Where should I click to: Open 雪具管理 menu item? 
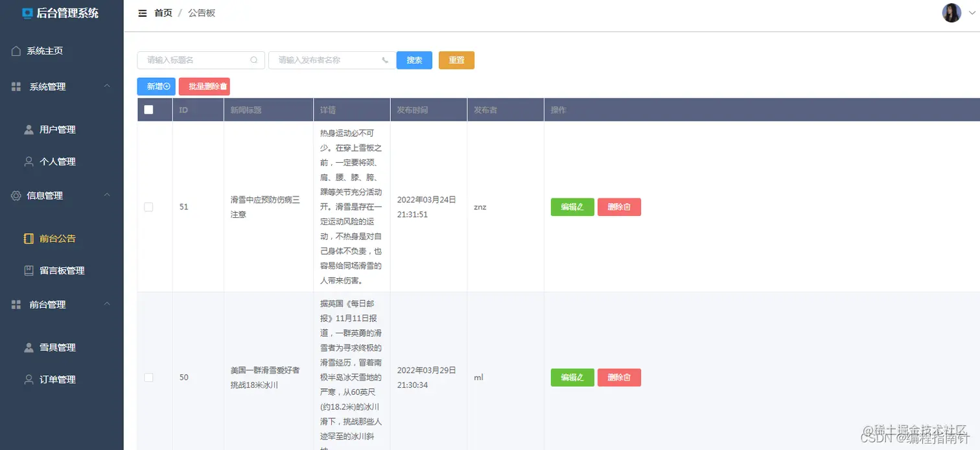pyautogui.click(x=62, y=348)
